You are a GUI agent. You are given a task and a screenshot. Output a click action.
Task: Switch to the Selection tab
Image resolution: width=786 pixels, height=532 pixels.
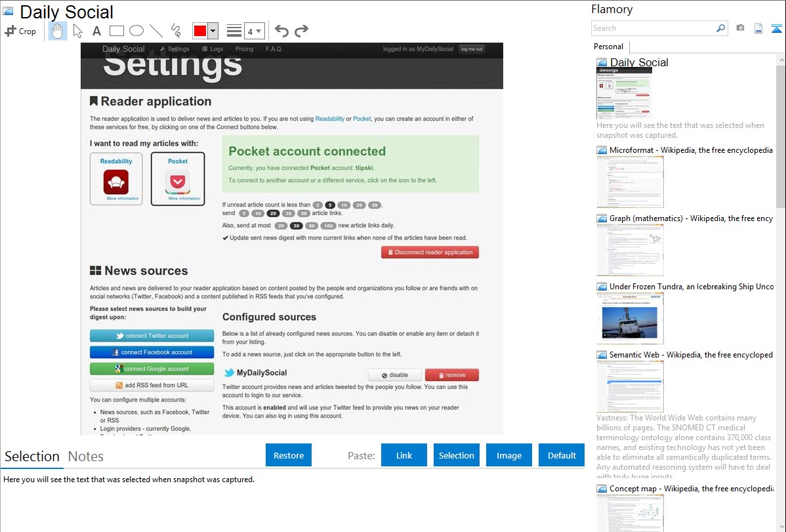tap(32, 457)
